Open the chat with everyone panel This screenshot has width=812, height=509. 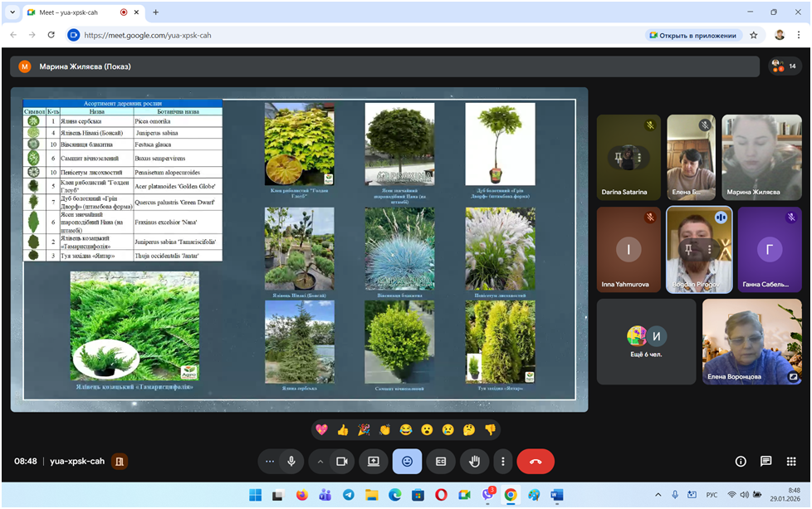point(766,461)
